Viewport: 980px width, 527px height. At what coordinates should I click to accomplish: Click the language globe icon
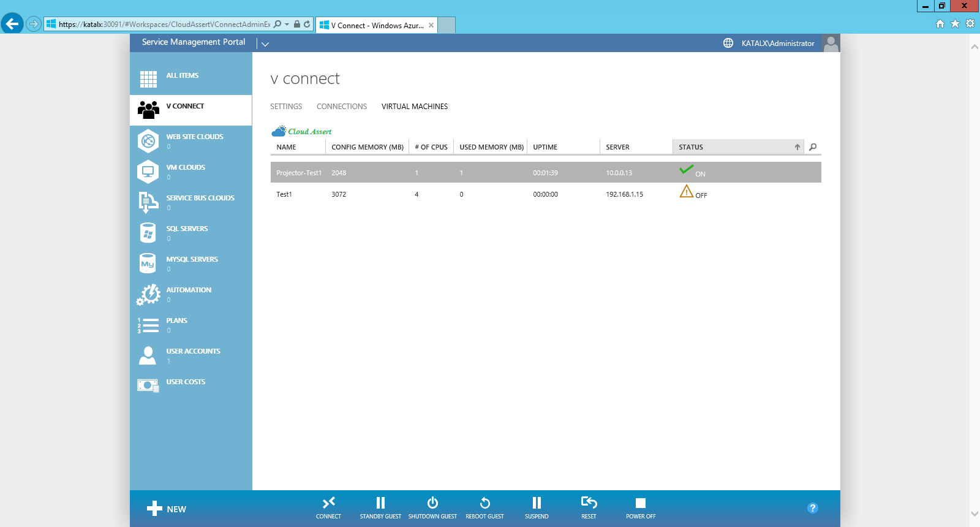[728, 43]
